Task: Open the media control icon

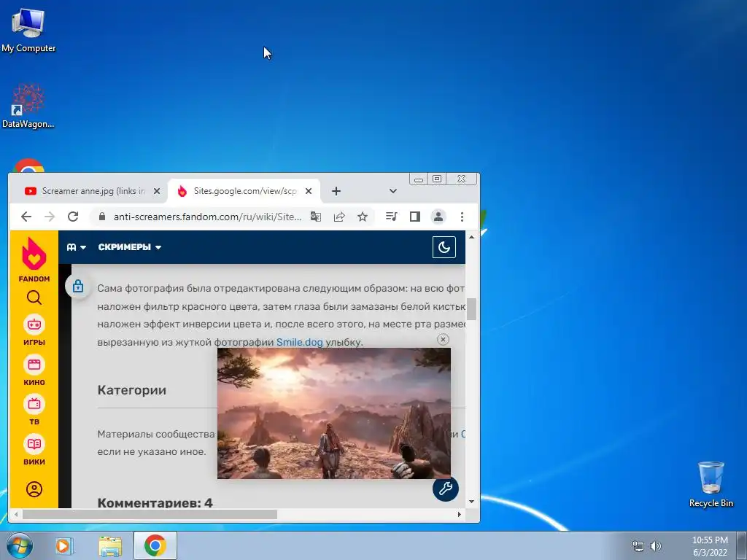Action: click(x=392, y=217)
